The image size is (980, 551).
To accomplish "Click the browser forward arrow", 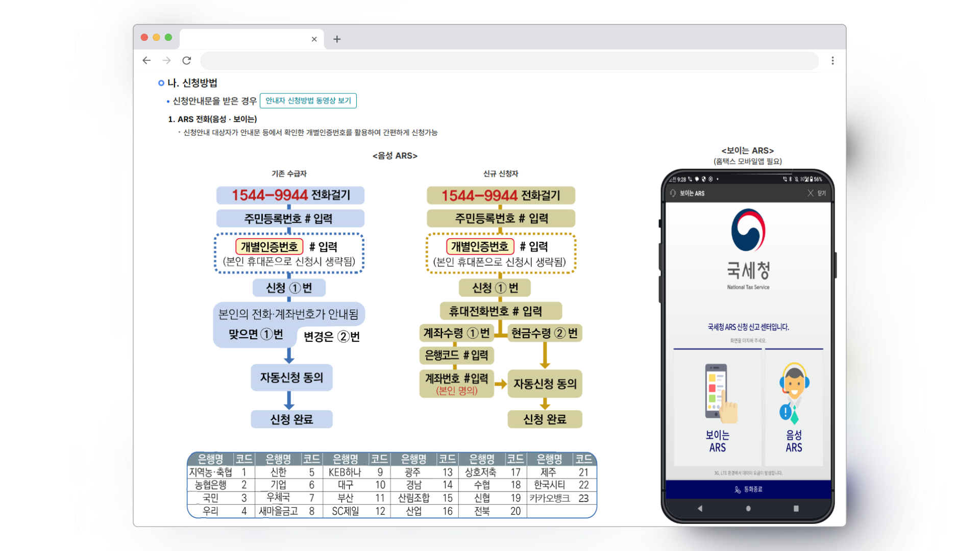I will (166, 61).
